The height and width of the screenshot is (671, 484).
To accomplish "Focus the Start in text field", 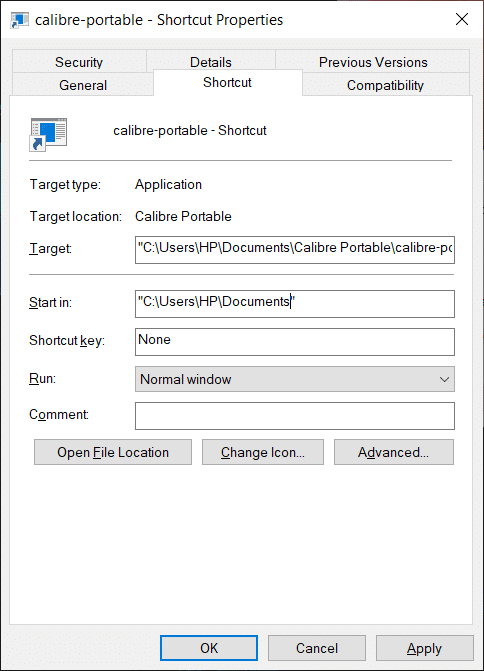I will [x=295, y=304].
